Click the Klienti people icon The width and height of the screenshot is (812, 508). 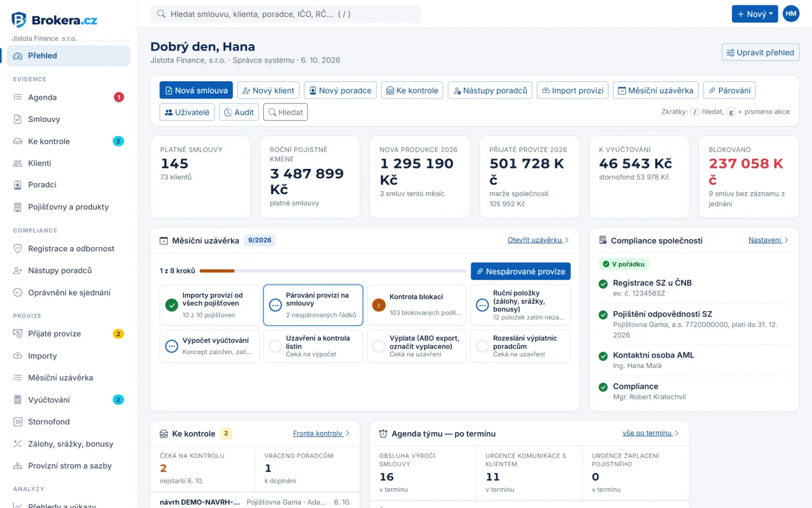17,163
